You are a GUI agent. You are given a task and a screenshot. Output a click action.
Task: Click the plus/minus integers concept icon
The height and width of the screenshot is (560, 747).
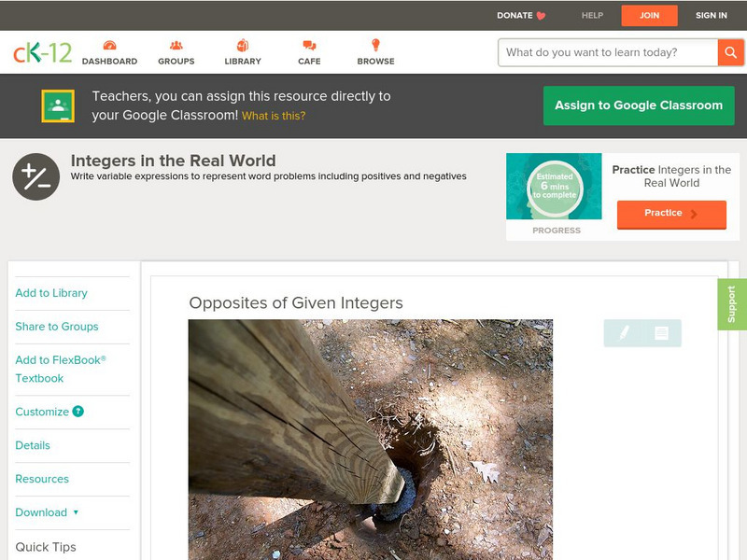35,176
